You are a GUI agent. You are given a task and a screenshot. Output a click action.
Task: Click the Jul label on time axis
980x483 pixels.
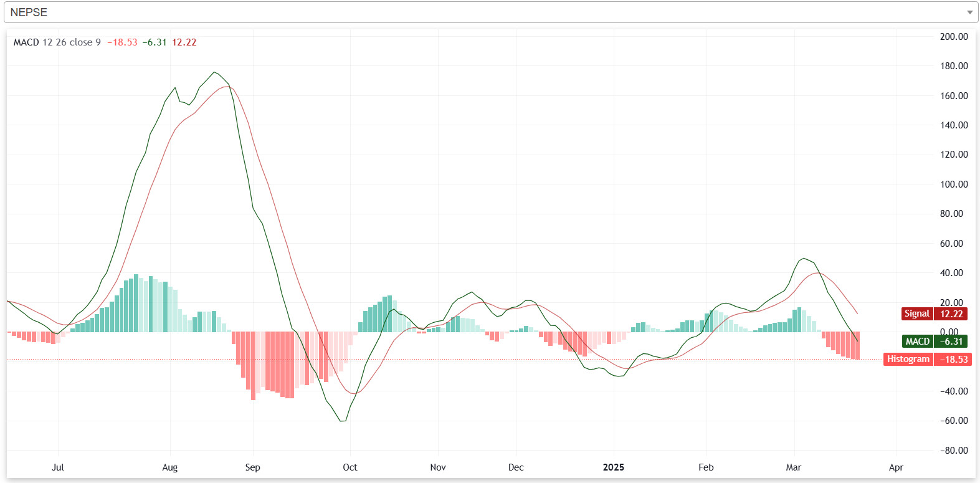coord(58,467)
